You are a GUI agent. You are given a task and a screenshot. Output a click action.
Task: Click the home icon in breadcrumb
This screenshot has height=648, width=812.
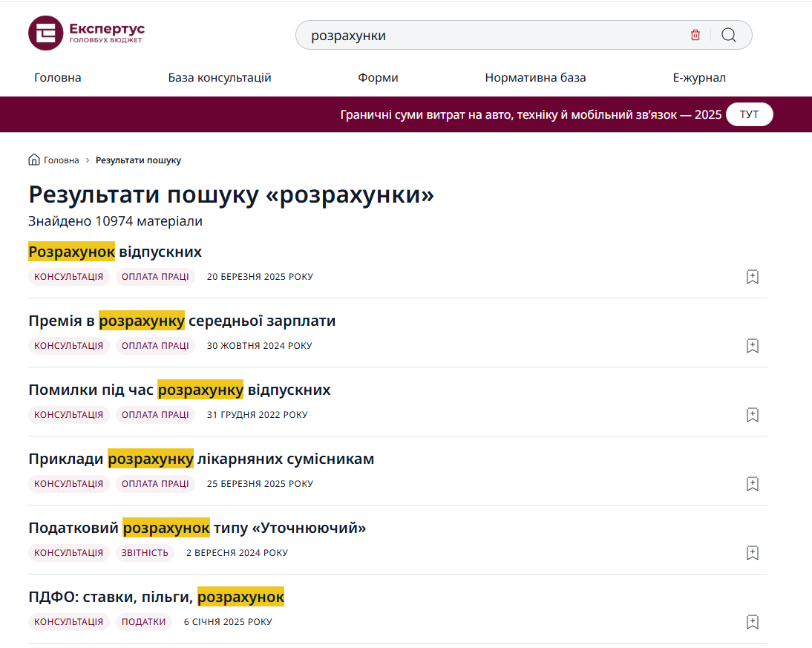pos(34,160)
